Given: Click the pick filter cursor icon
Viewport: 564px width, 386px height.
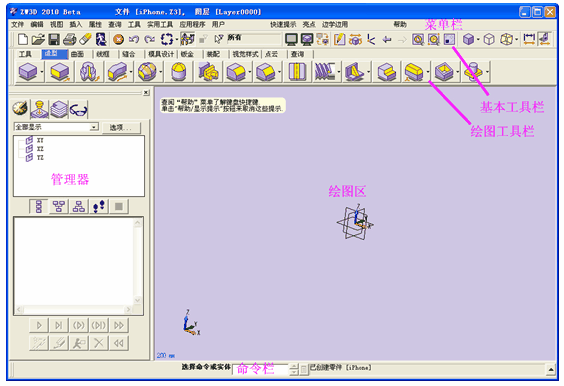Looking at the screenshot, I should [x=218, y=39].
